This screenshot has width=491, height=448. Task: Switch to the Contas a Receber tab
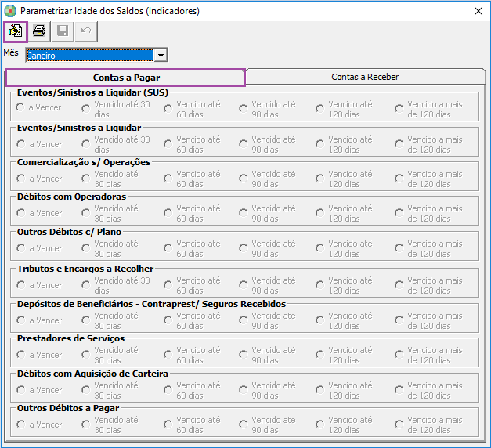[365, 77]
